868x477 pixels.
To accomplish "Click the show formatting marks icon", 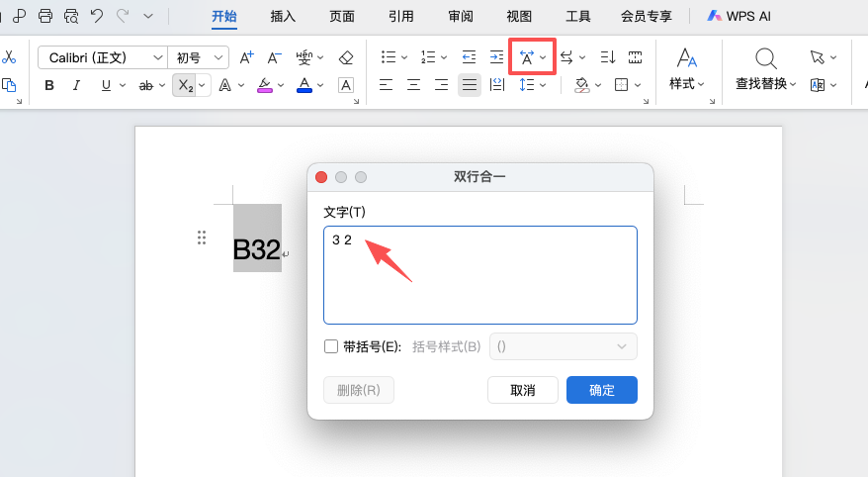I will [x=635, y=57].
